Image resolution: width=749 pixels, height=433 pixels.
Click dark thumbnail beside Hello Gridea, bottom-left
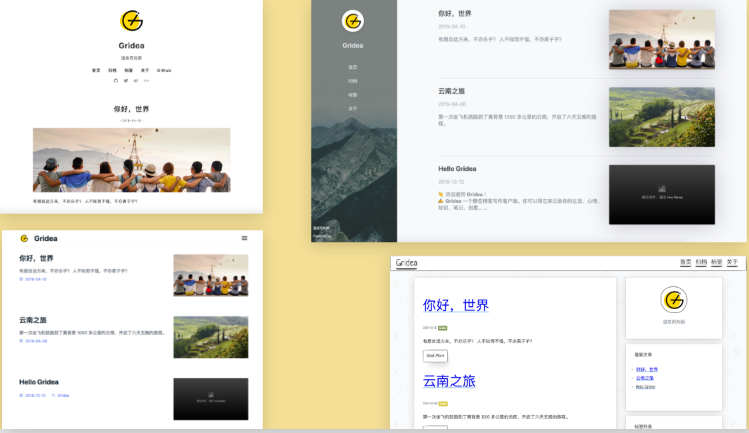point(211,399)
